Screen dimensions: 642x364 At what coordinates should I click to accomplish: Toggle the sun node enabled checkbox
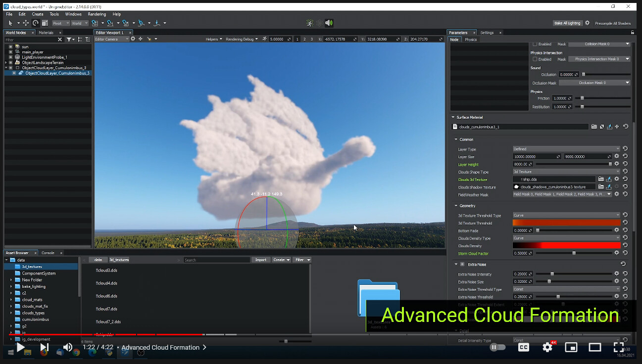11,46
